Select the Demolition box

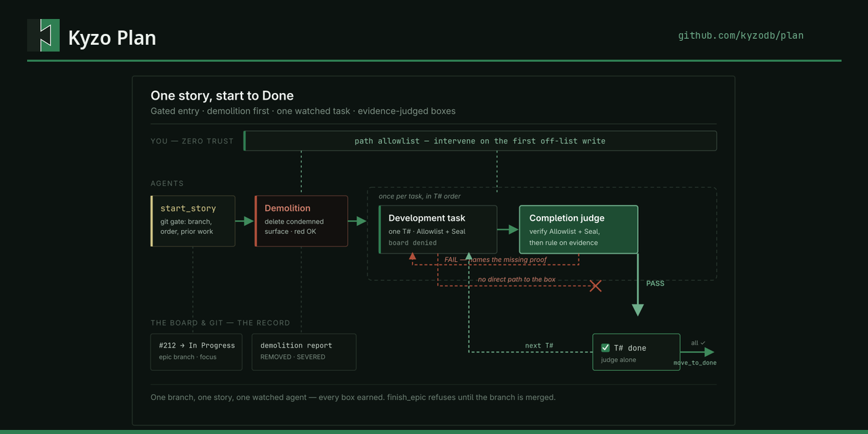pos(301,221)
